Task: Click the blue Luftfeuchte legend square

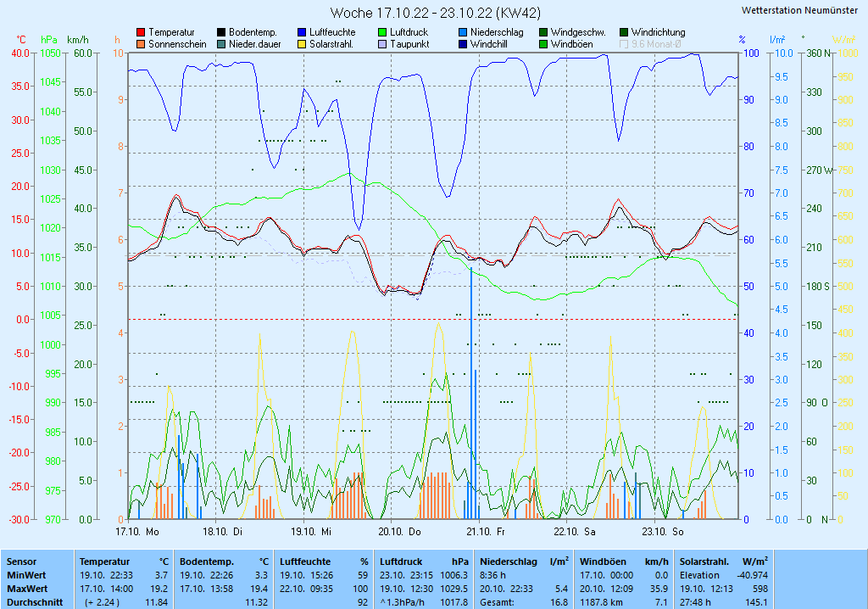Action: click(x=302, y=32)
